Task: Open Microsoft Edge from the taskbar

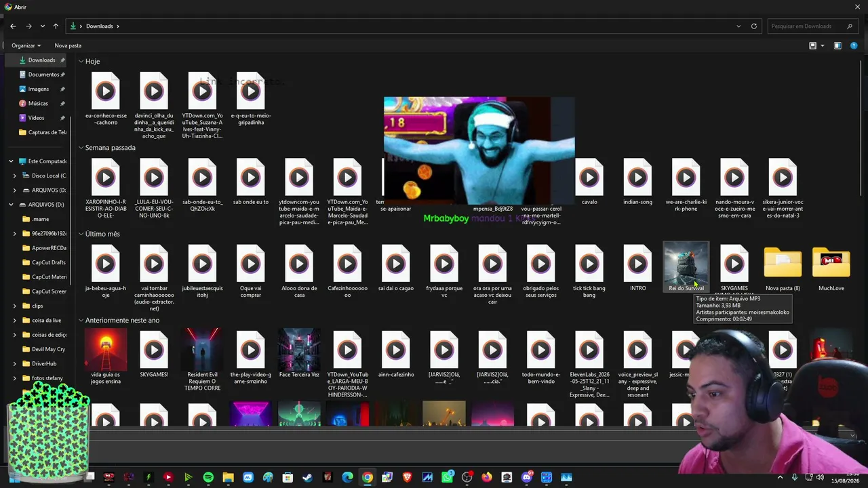Action: (347, 477)
